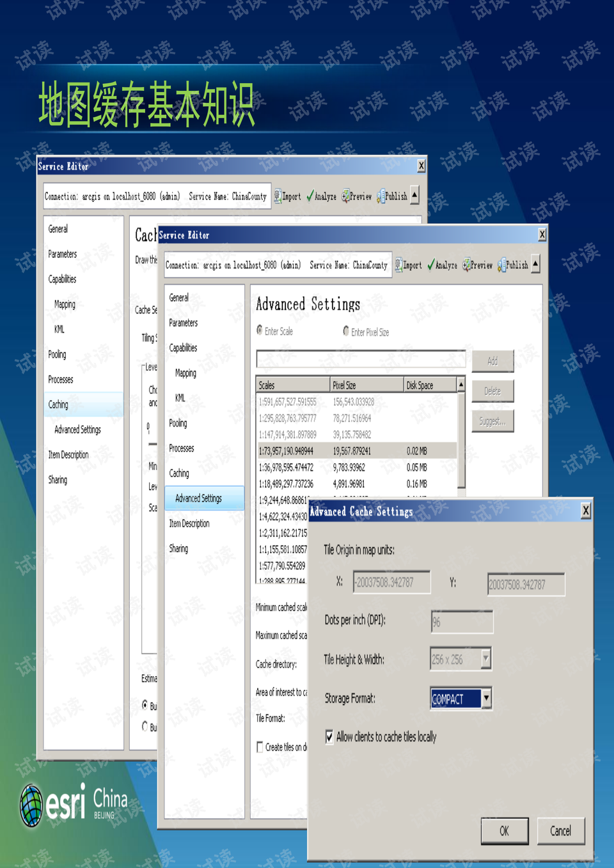Toggle Allow clients to cache tiles locally
The height and width of the screenshot is (868, 614).
pos(329,737)
